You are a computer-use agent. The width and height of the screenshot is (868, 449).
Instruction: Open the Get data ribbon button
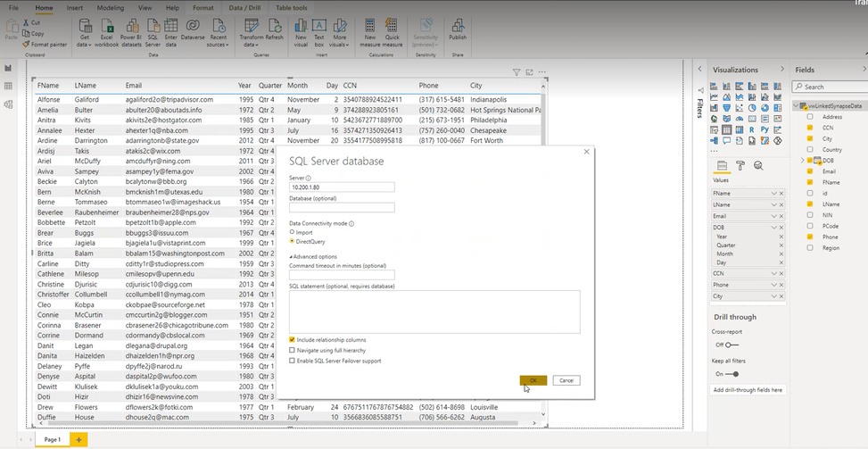click(x=85, y=33)
